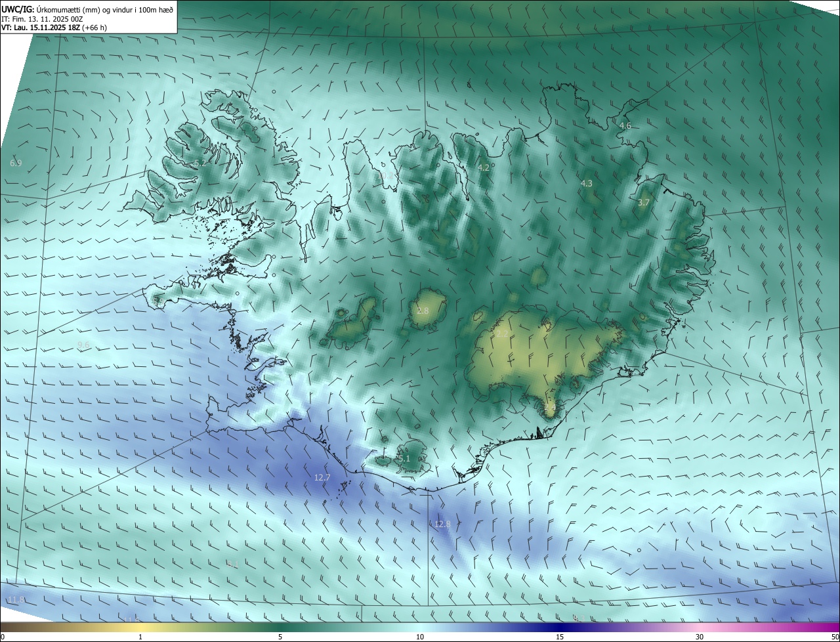The image size is (840, 642).
Task: Click the 5.2 value in the Westfjords
Action: coord(200,163)
